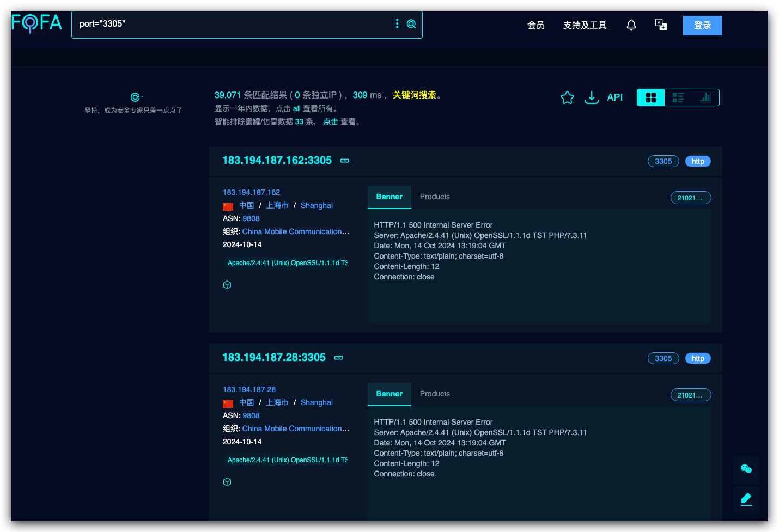Click '39,071' matched results count
The image size is (779, 532).
tap(228, 95)
